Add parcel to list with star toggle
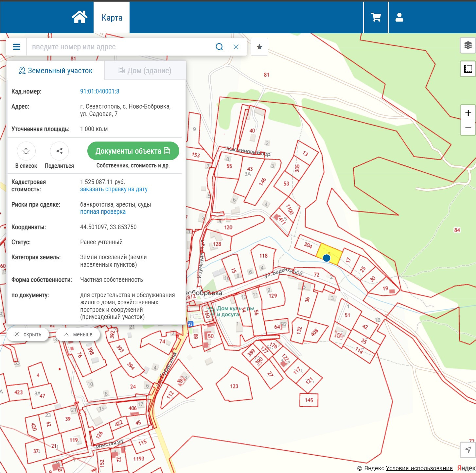The width and height of the screenshot is (476, 473). [x=26, y=151]
